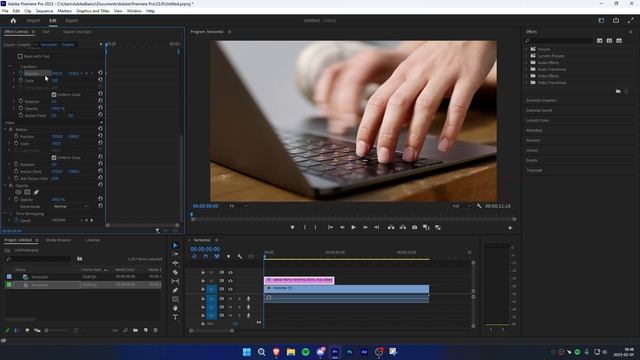Select the Slip tool

(x=175, y=281)
